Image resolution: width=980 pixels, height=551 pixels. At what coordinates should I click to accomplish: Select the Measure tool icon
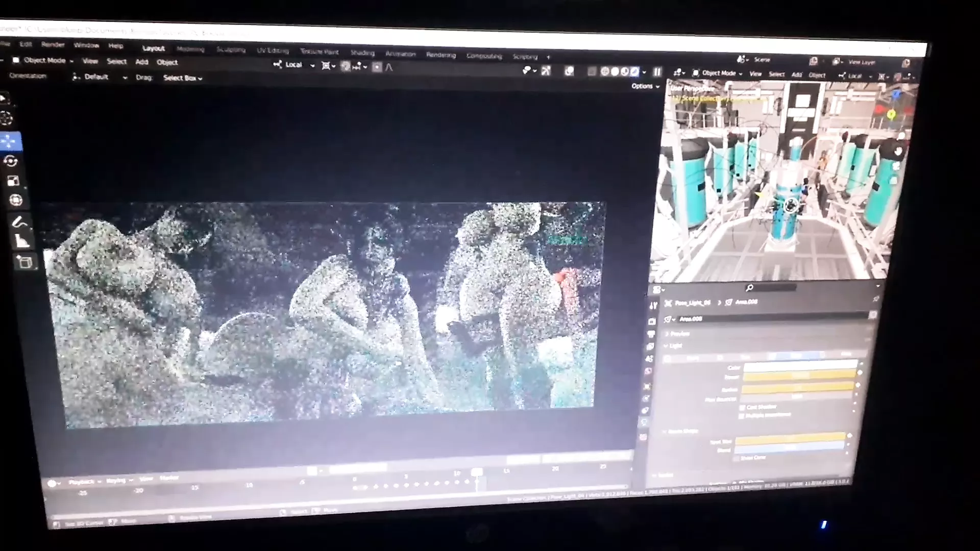(x=21, y=241)
